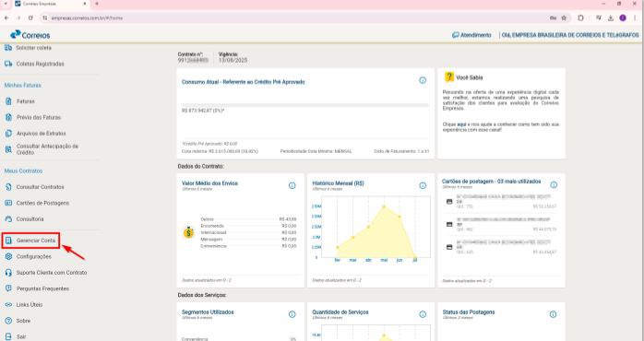Open Prévia das Faturas icon
The height and width of the screenshot is (341, 644).
pyautogui.click(x=8, y=117)
